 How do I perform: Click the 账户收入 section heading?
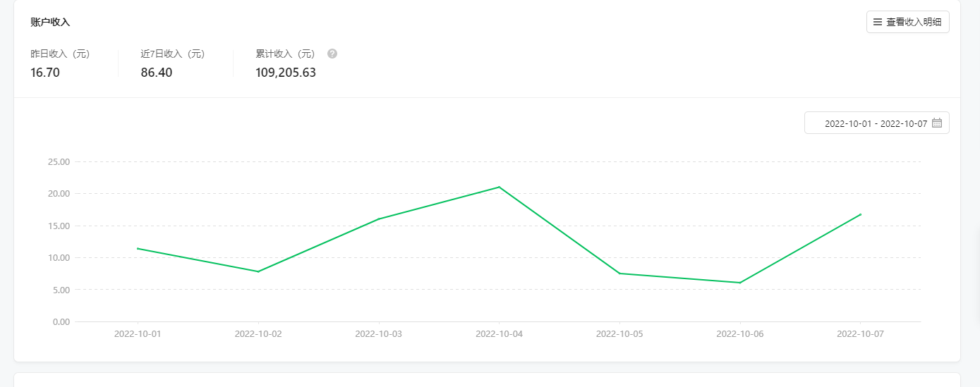(x=50, y=22)
